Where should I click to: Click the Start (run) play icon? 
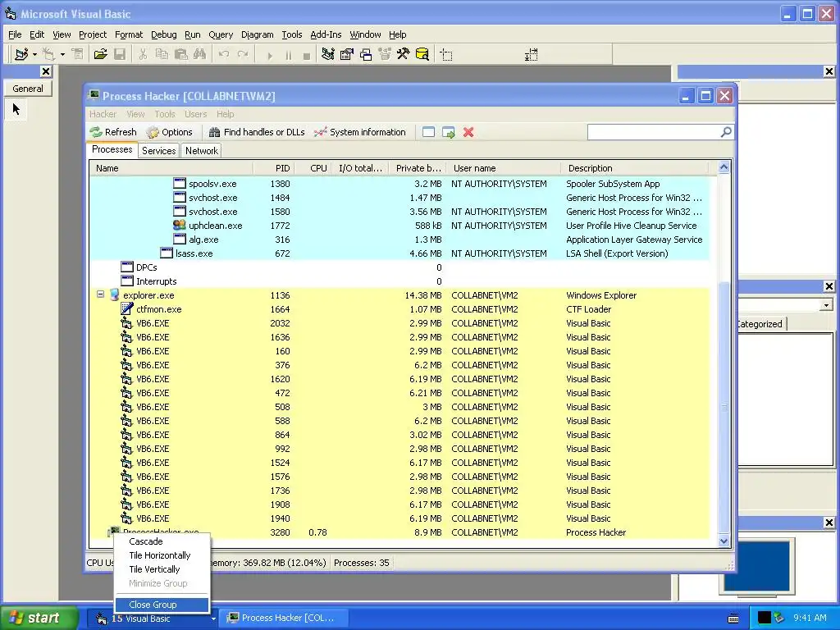tap(269, 55)
